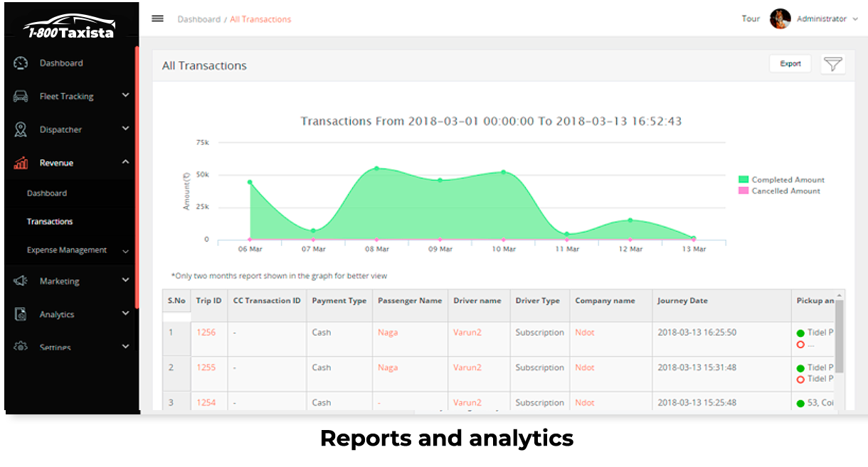
Task: Click the Export button
Action: (x=790, y=64)
